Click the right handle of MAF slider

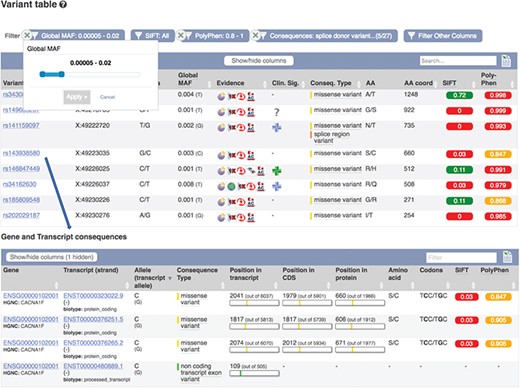[61, 74]
